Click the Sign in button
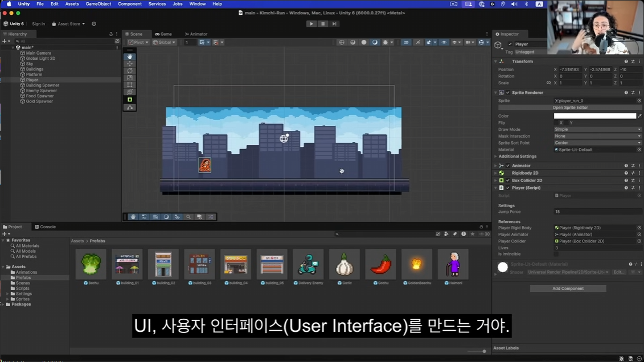The height and width of the screenshot is (362, 644). [x=39, y=24]
